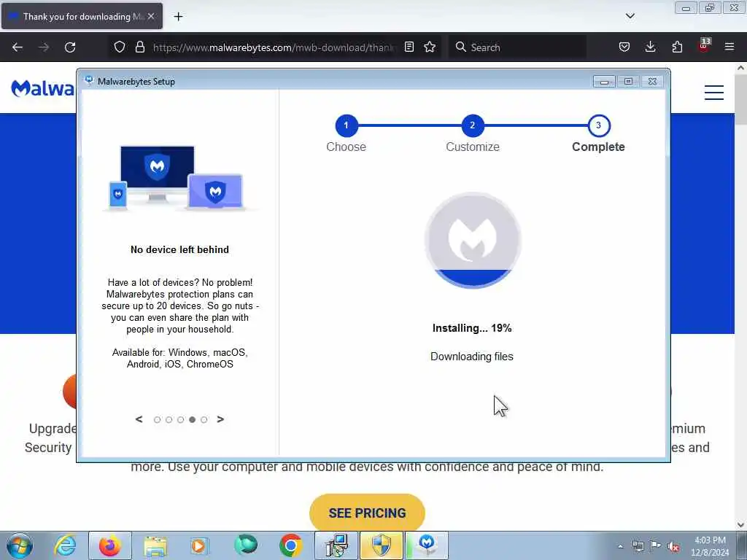Open Firefox tracking protection shield
The height and width of the screenshot is (560, 747).
pos(120,47)
